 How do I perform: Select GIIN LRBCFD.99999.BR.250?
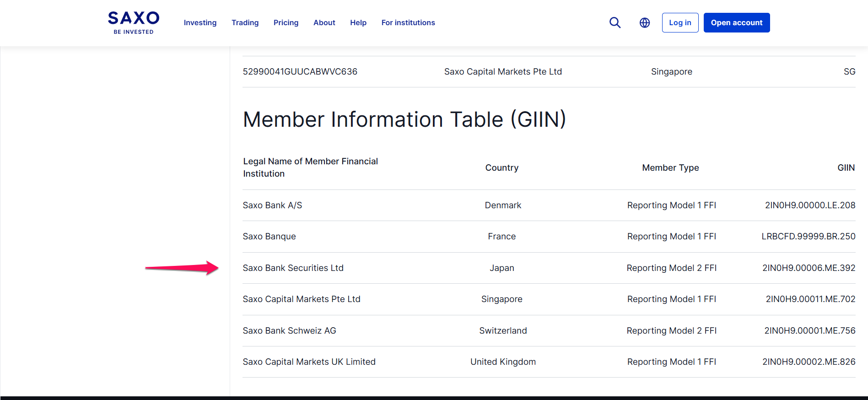pos(809,236)
